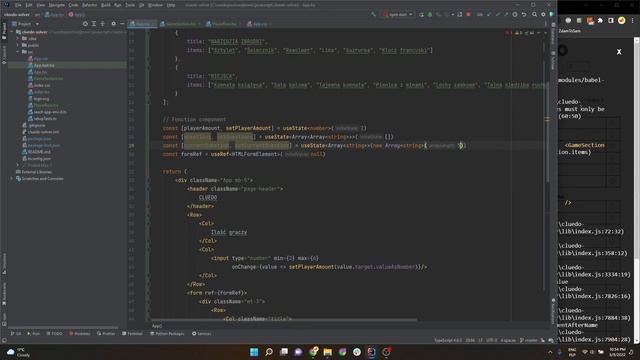Click the red Stop icon in toolbar
Viewport: 640px width, 360px height.
pyautogui.click(x=469, y=14)
